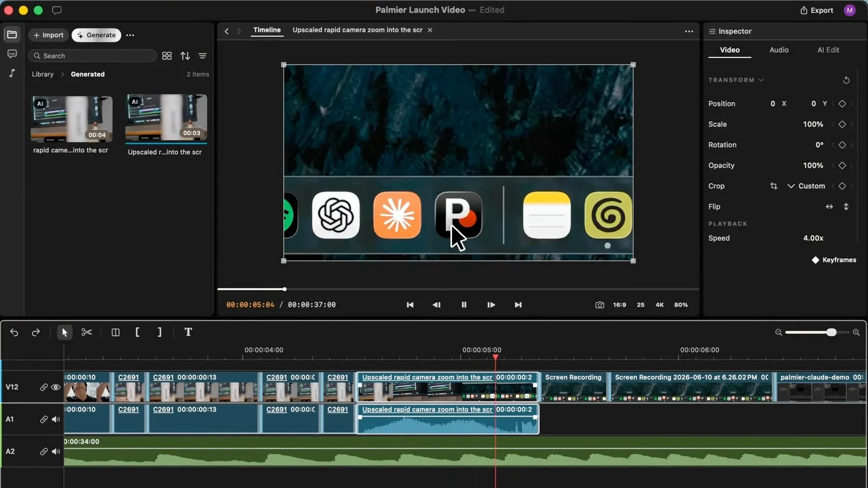Close the Upscaled rapid camera zoom tab
The height and width of the screenshot is (488, 868).
tap(430, 30)
